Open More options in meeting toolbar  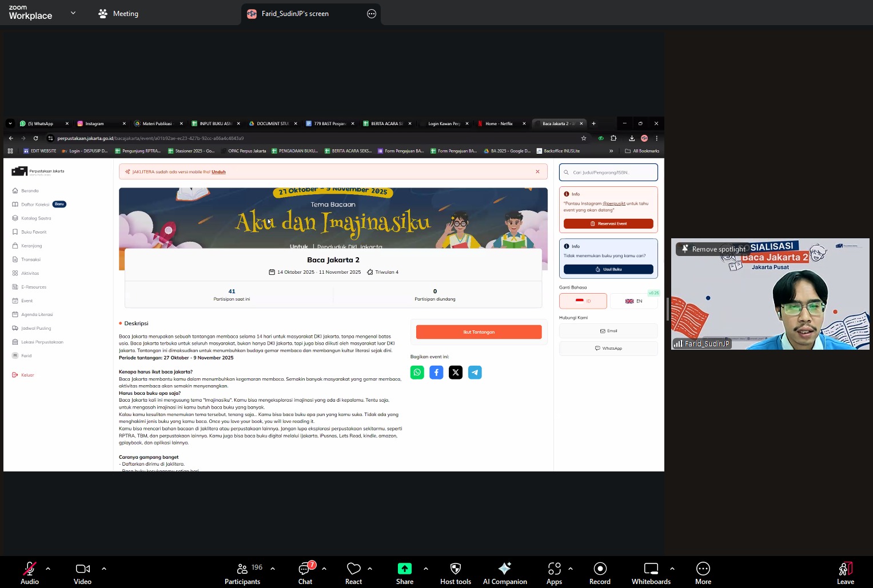(703, 573)
